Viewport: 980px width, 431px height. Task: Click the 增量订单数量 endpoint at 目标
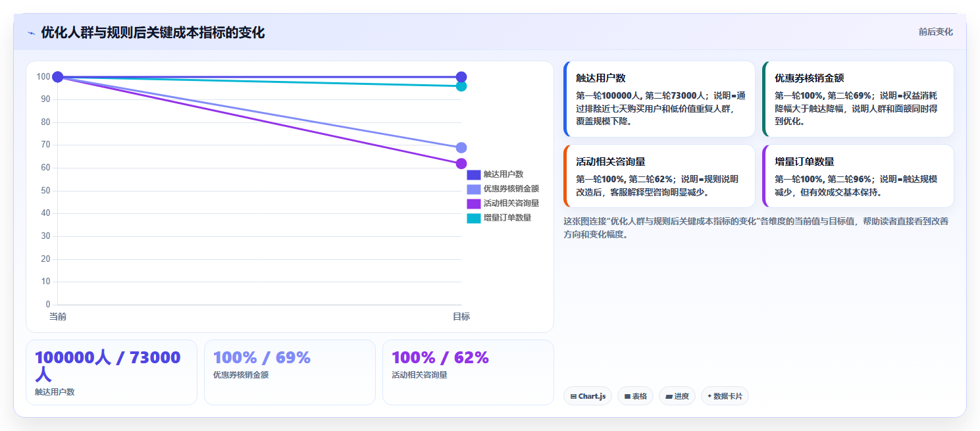tap(461, 86)
